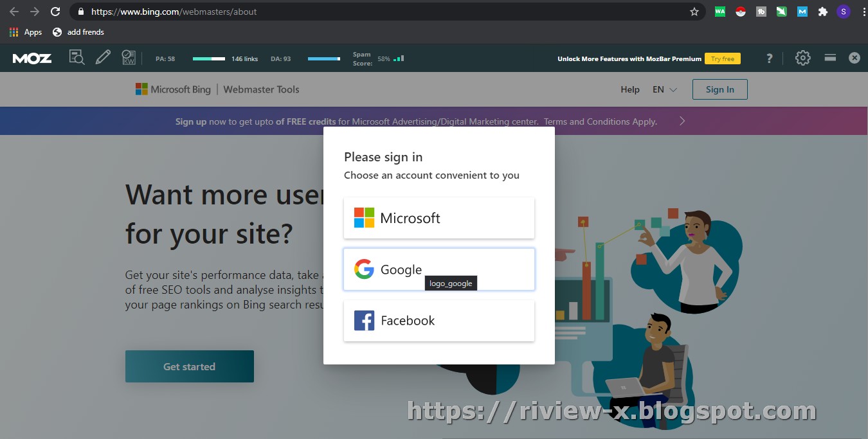Viewport: 868px width, 439px height.
Task: Open the green WA extension icon
Action: [x=720, y=12]
